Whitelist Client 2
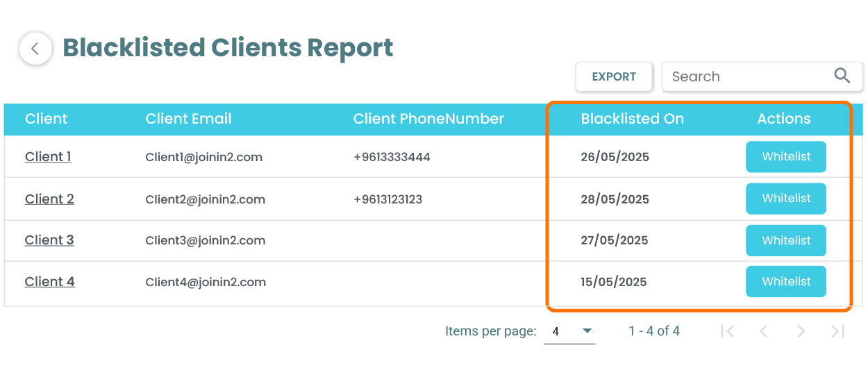Screen dimensions: 868x366 pos(786,199)
